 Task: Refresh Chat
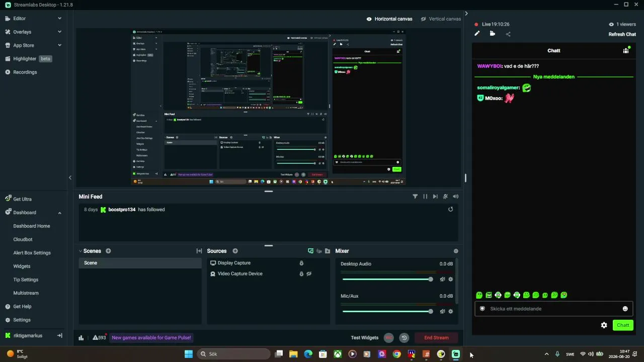(x=622, y=34)
